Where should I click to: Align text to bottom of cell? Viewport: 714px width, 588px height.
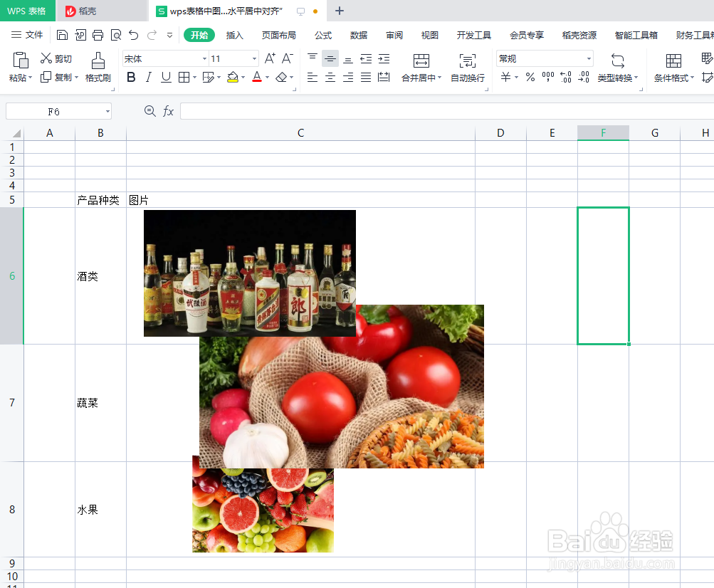click(x=348, y=58)
